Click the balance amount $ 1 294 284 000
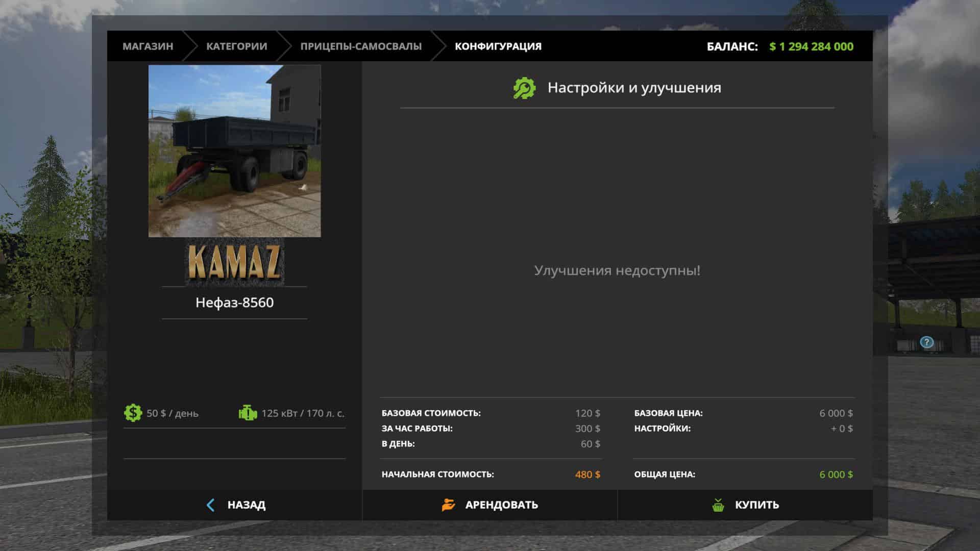Screen dimensions: 980x551 pyautogui.click(x=811, y=46)
